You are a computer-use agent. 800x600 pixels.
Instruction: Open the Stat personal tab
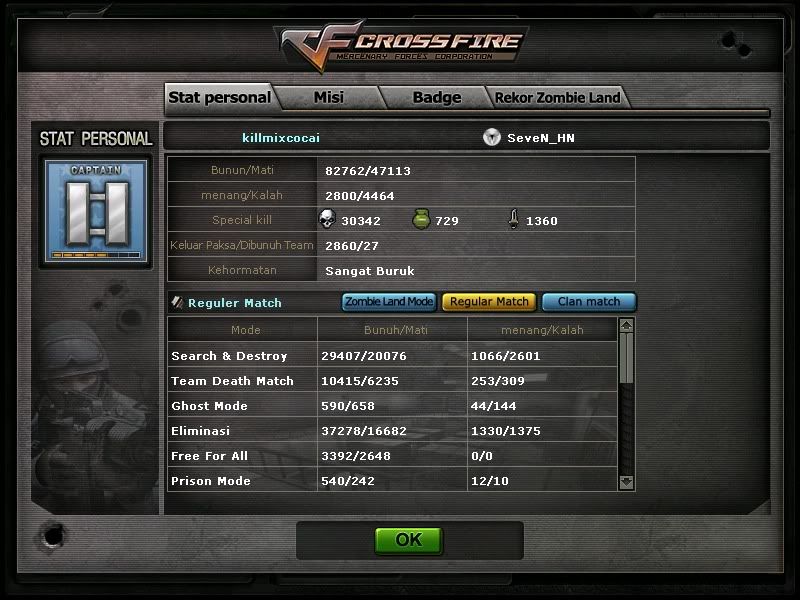click(x=220, y=97)
